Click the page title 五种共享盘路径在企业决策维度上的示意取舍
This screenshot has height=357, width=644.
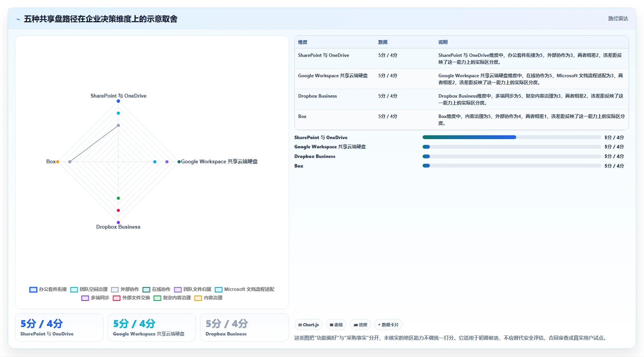coord(101,19)
